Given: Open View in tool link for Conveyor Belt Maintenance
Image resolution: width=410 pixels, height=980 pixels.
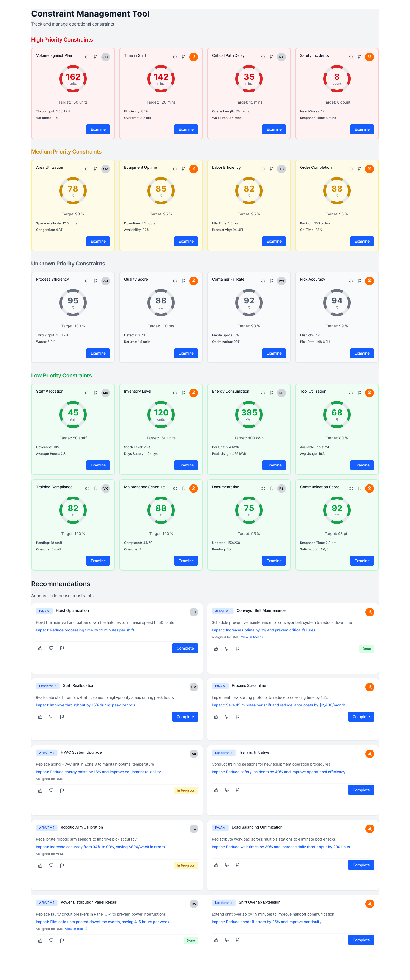Looking at the screenshot, I should [x=252, y=637].
